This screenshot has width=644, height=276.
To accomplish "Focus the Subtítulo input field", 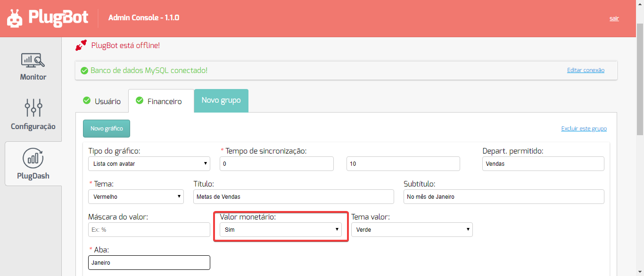I will [504, 196].
